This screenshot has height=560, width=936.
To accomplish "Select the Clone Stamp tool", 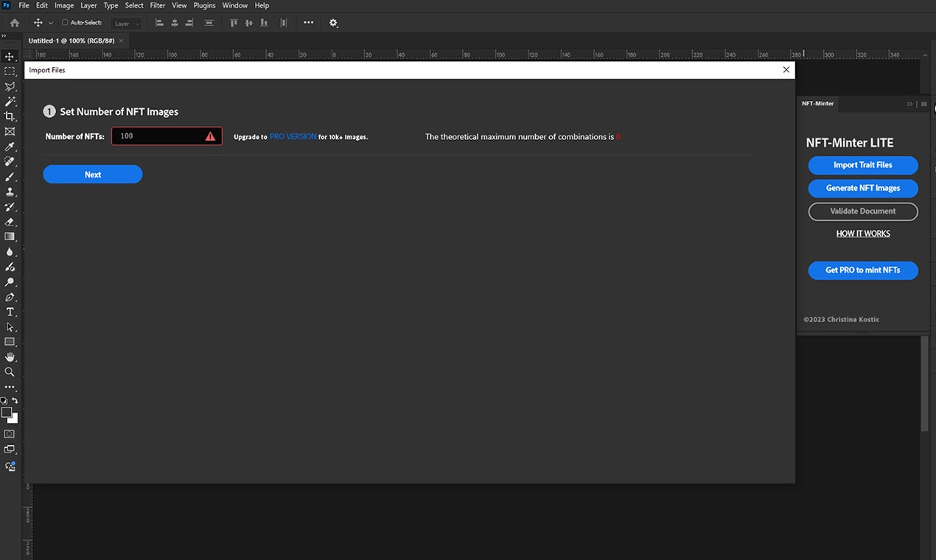I will 10,192.
